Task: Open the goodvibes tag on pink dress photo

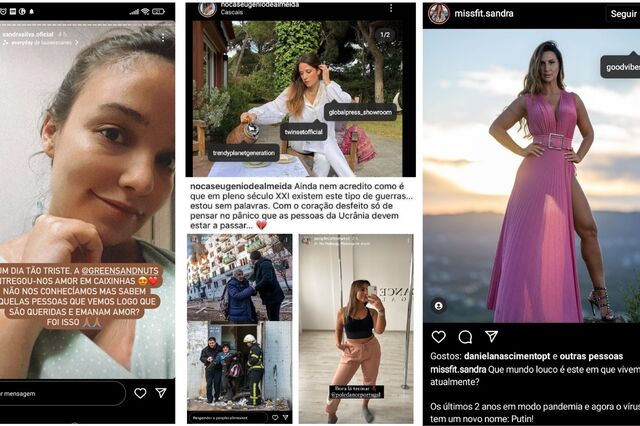Action: click(620, 67)
